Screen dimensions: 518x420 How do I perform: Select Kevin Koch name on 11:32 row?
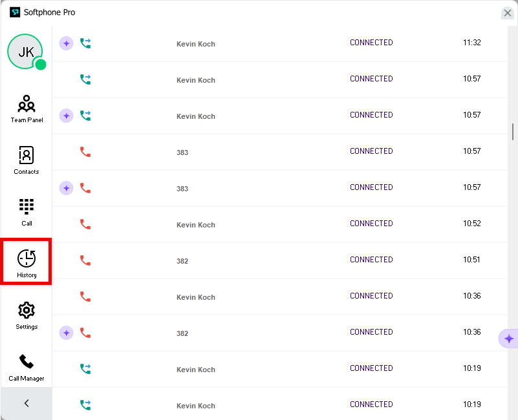(x=196, y=44)
